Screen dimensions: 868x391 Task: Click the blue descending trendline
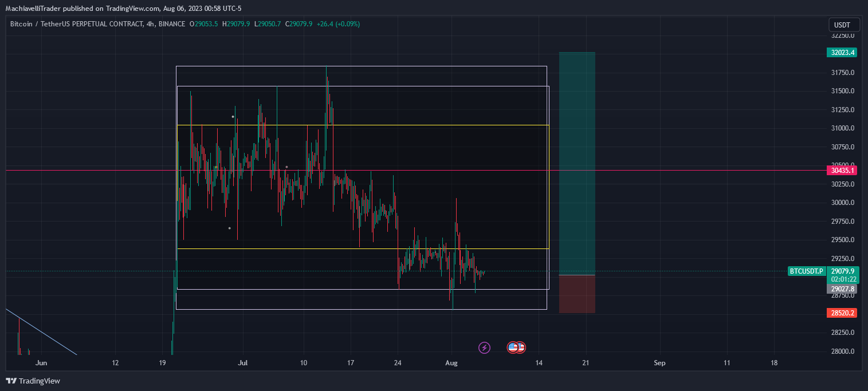click(41, 332)
